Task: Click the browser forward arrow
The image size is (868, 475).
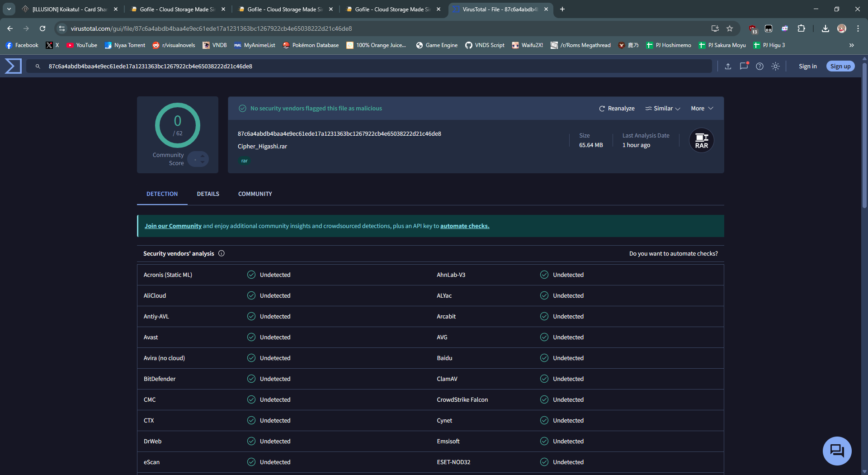Action: click(x=26, y=28)
